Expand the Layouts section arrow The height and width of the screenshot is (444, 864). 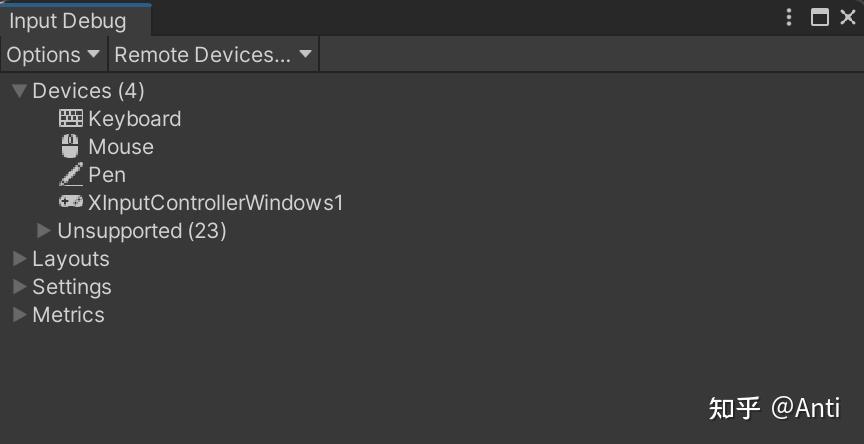(19, 259)
